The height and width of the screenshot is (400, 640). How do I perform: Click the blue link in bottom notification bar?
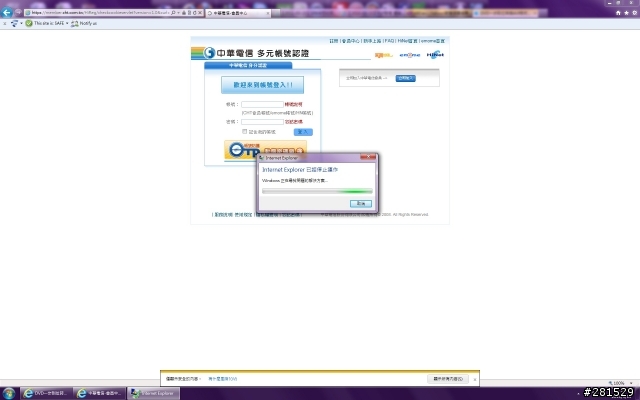pyautogui.click(x=222, y=379)
